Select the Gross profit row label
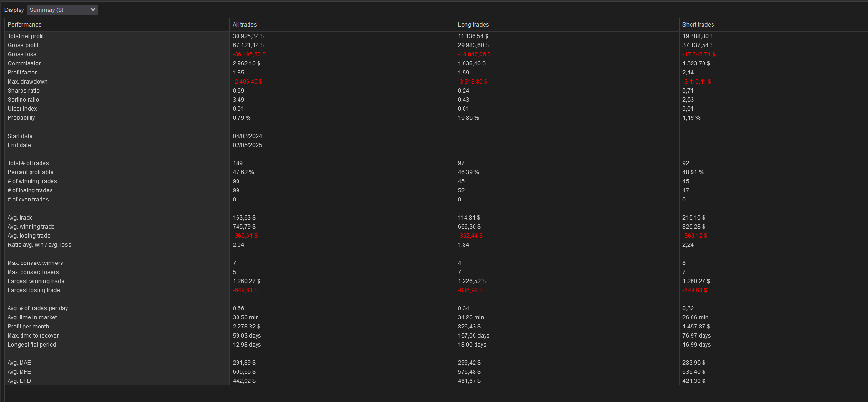Viewport: 868px width, 402px height. click(23, 45)
